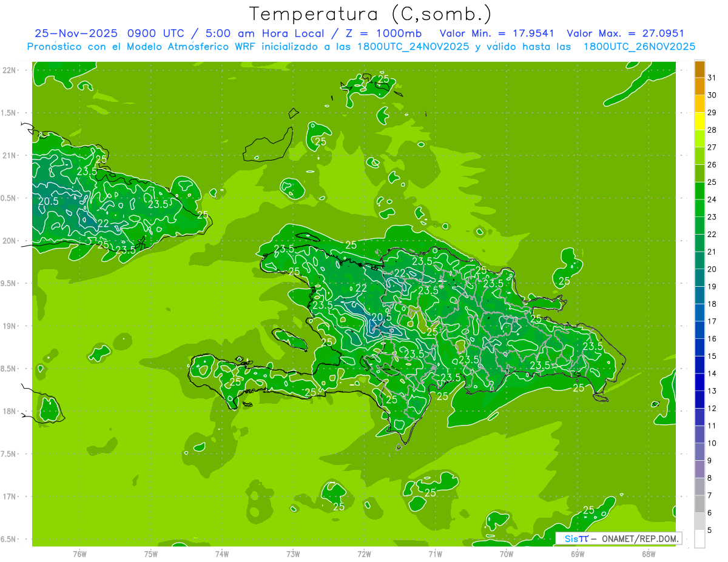The height and width of the screenshot is (562, 728).
Task: Click the color scale label '31'
Action: [x=712, y=78]
